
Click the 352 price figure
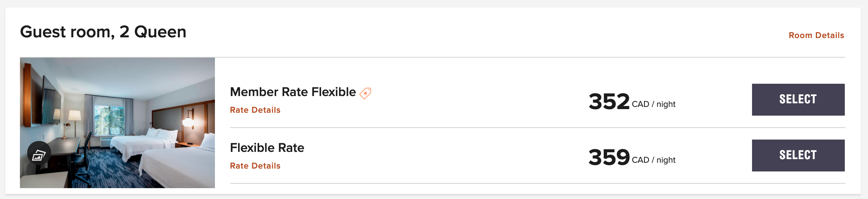tap(609, 101)
